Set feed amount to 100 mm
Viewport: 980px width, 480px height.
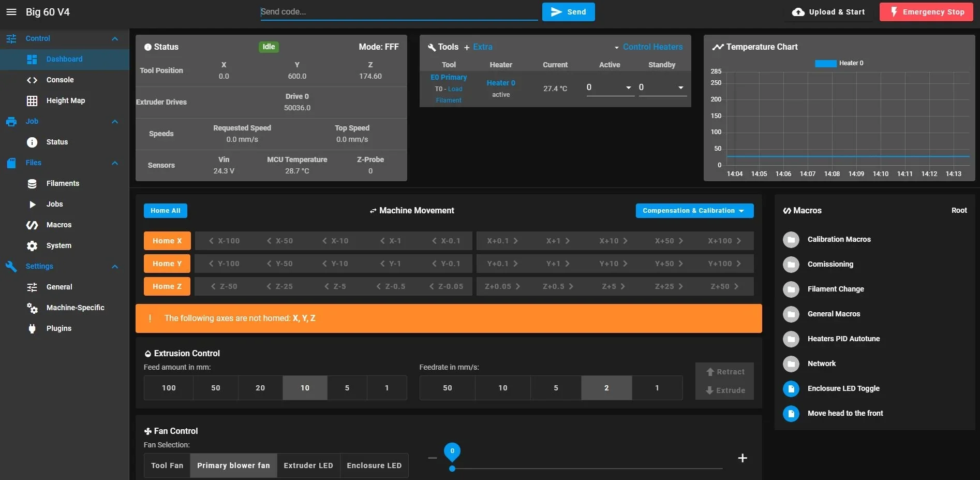(168, 388)
